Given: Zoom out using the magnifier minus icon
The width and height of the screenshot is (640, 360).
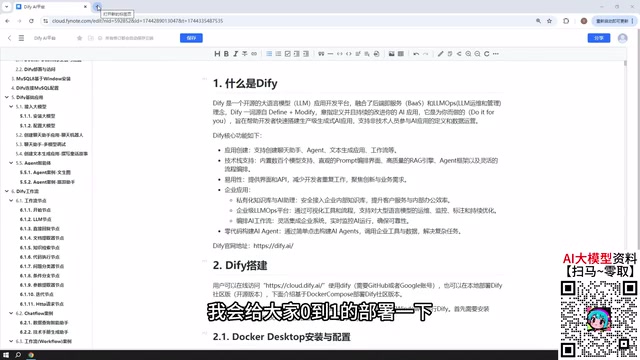Looking at the screenshot, I should point(477,54).
